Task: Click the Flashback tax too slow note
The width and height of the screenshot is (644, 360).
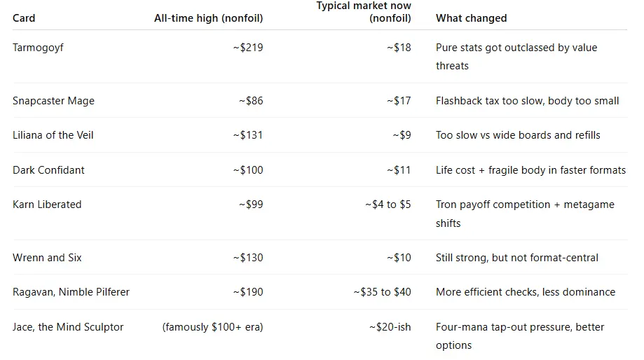Action: pos(527,101)
